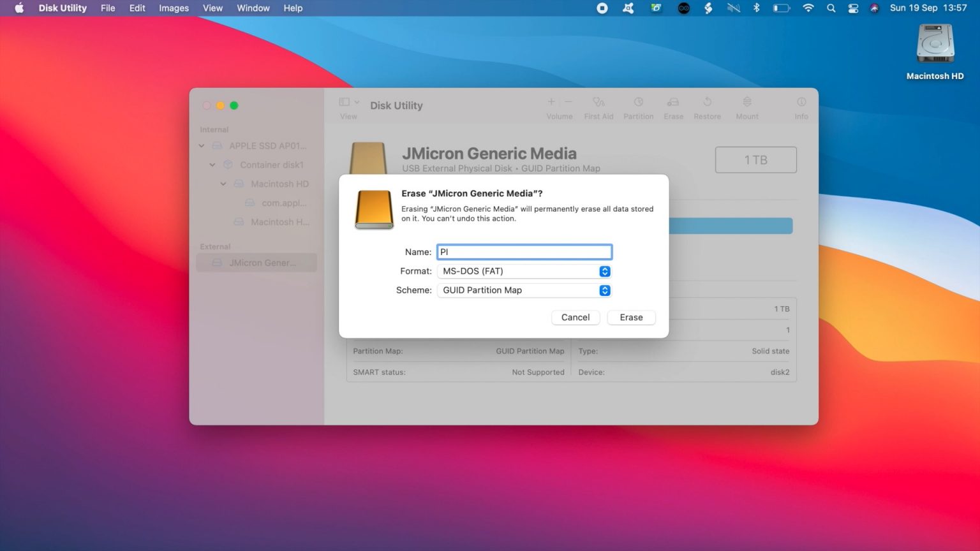Click the Name input field

click(x=523, y=251)
